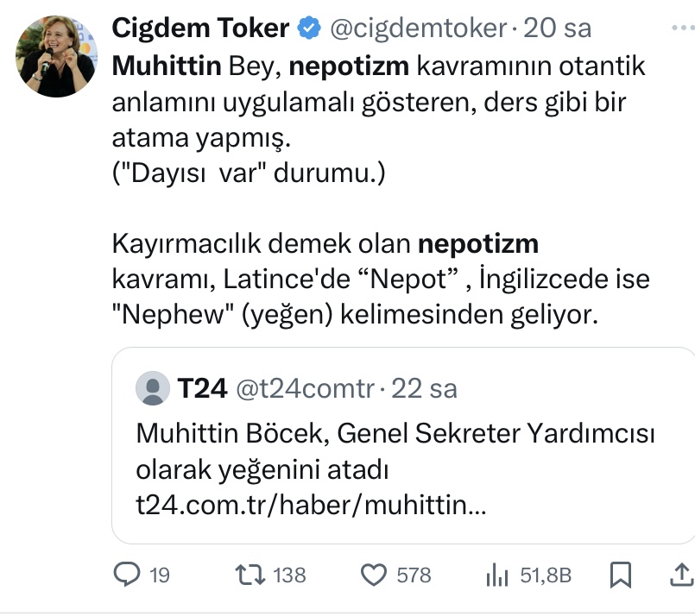This screenshot has width=695, height=616.
Task: Click Cigdem Toker's profile photo
Action: pyautogui.click(x=54, y=53)
